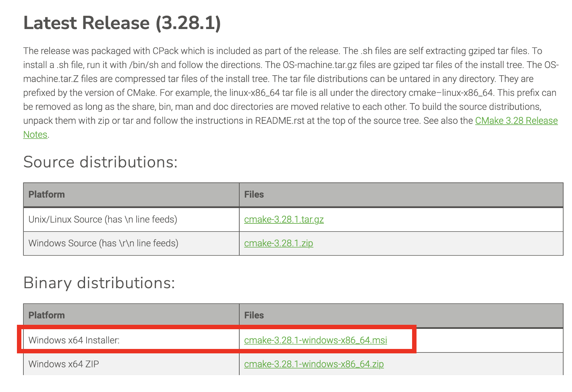Screen dimensions: 572x392
Task: Download cmake-3.28.1.tar.gz source archive
Action: tap(284, 219)
